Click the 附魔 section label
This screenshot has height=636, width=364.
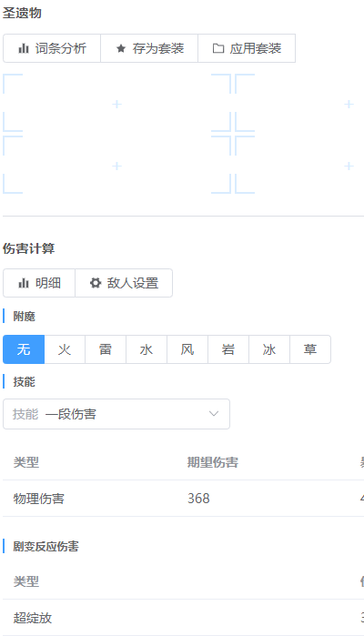(24, 316)
